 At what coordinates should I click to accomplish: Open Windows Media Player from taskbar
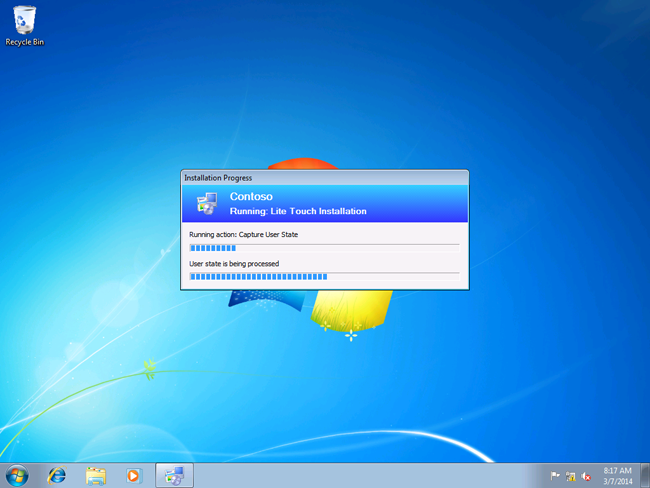[x=134, y=475]
